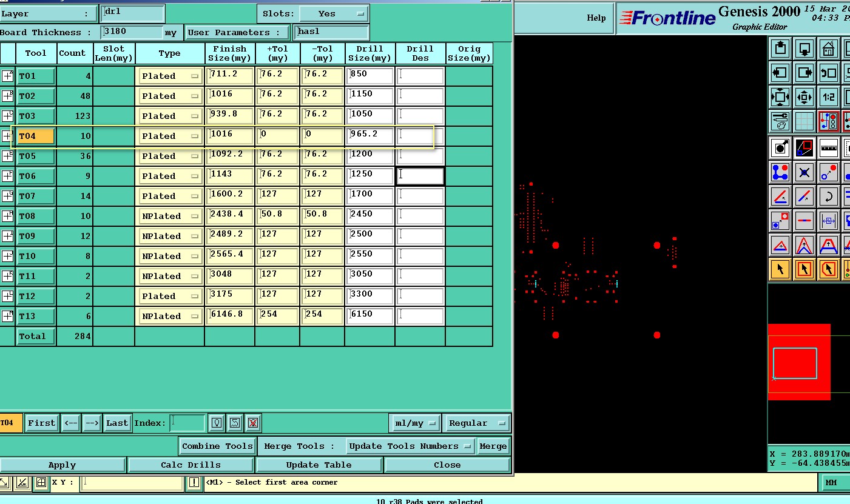The image size is (850, 504).
Task: Click the pan up arrow icon
Action: [780, 48]
